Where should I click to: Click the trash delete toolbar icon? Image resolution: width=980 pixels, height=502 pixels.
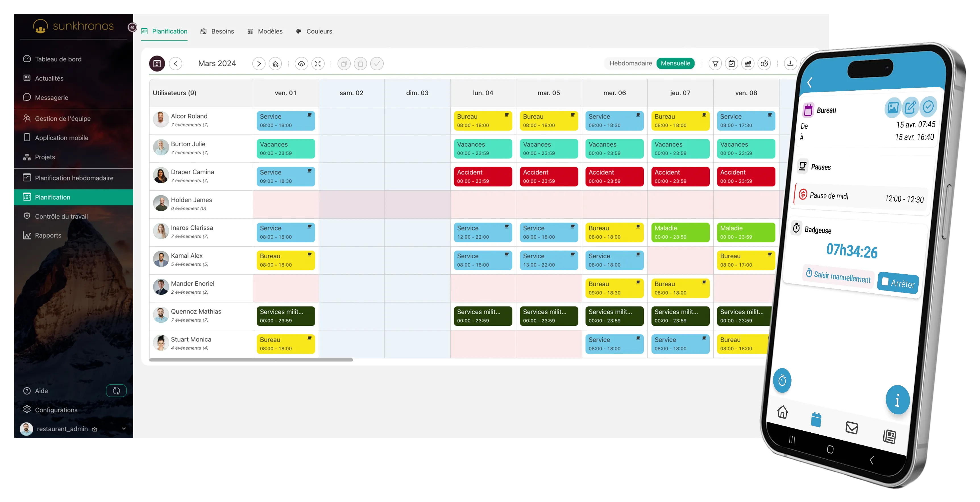(x=361, y=64)
